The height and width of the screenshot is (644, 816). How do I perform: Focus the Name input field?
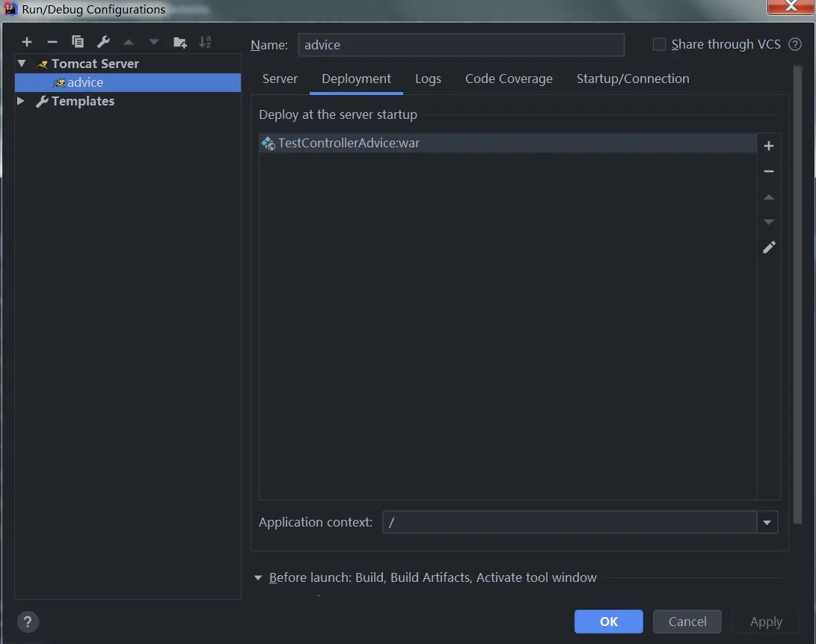coord(461,45)
